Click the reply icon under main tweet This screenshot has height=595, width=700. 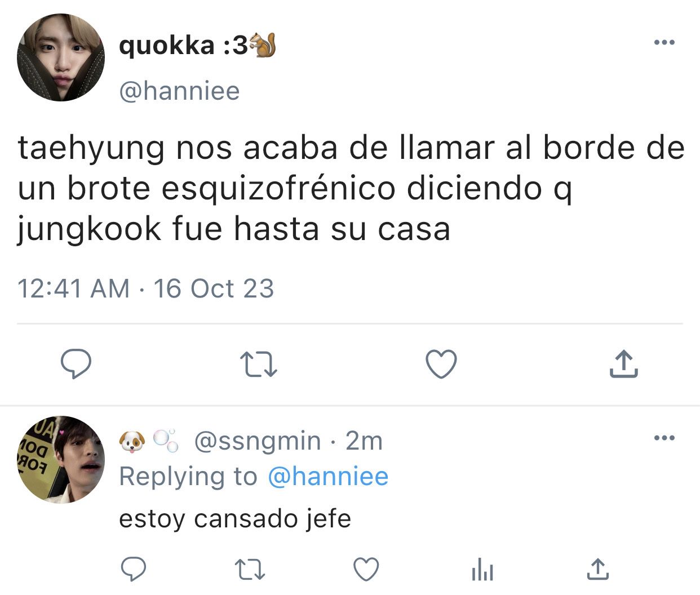[x=76, y=363]
